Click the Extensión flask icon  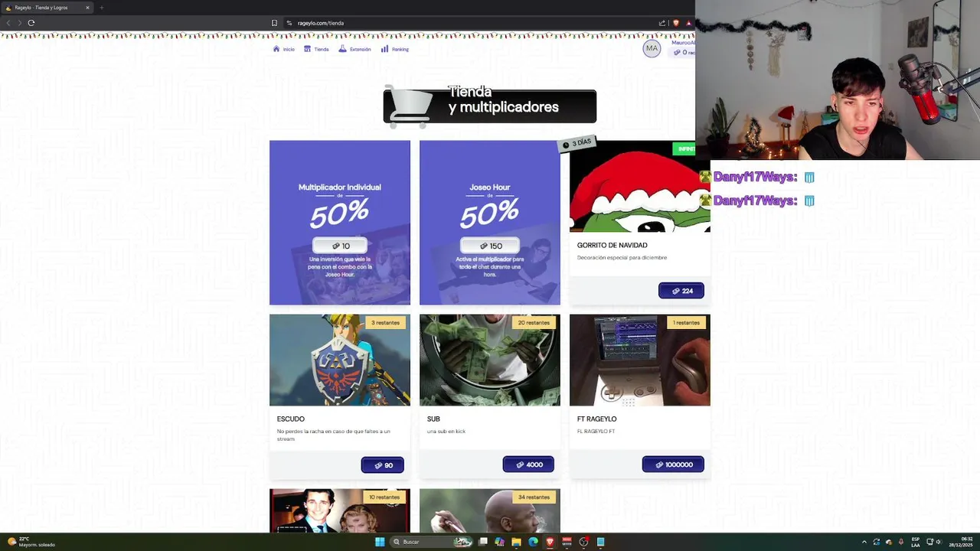(x=343, y=49)
